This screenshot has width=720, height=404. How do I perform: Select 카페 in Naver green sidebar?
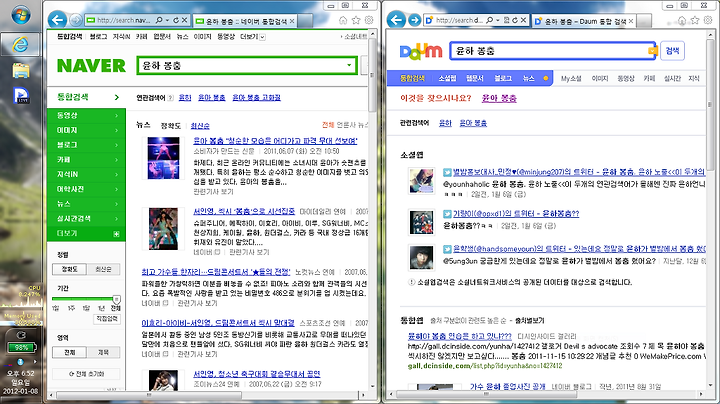(x=86, y=159)
